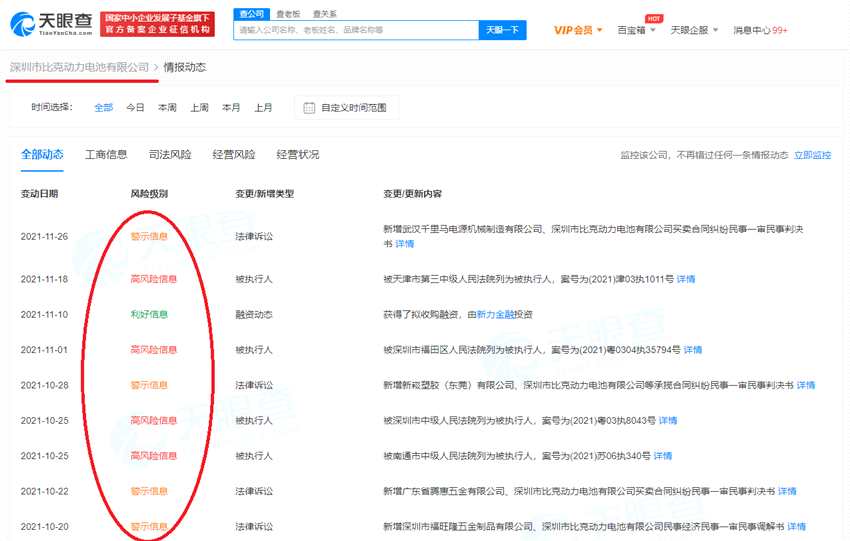Click 法律诉讼 type on 2021-10-28 row
The image size is (850, 541).
(254, 385)
